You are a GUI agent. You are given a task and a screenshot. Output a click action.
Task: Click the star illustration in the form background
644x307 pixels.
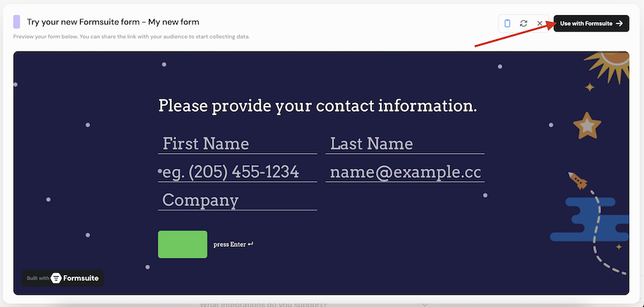point(587,125)
